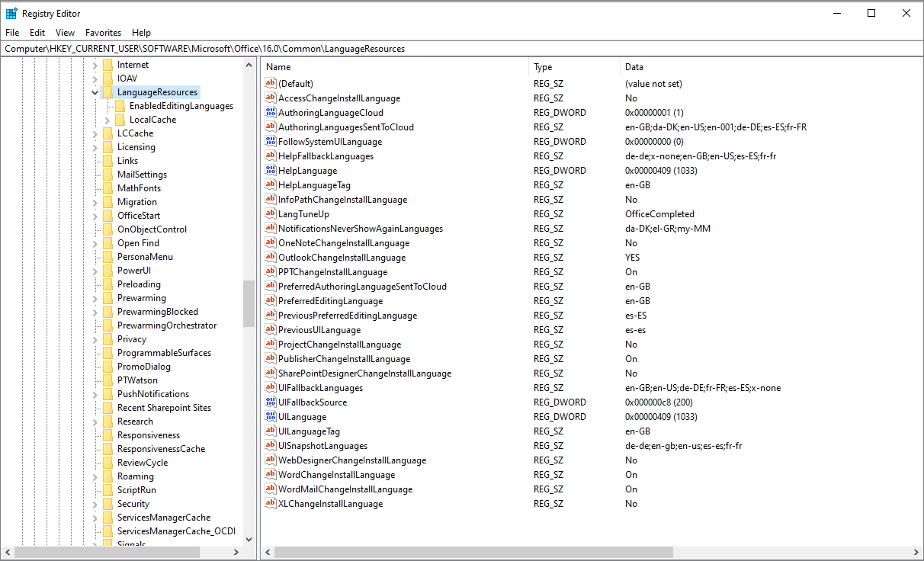The image size is (924, 561).
Task: Click the string icon beside LangTuneUp
Action: (270, 213)
